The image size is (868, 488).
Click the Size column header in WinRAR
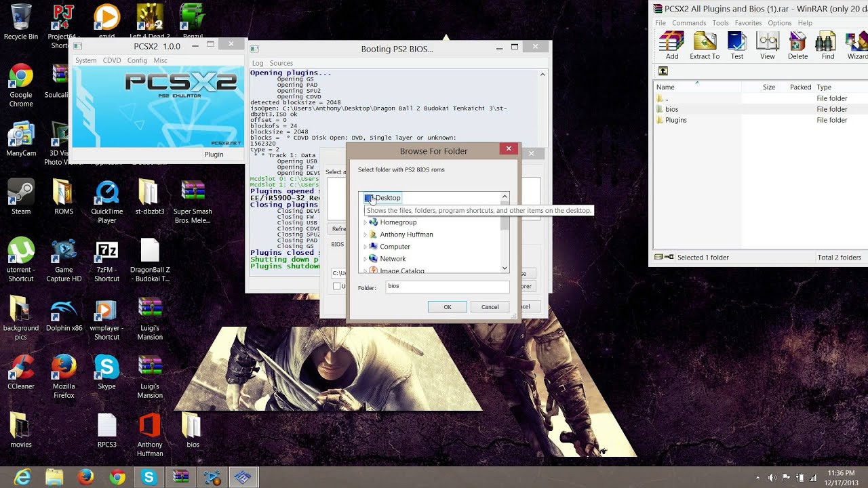pyautogui.click(x=761, y=87)
